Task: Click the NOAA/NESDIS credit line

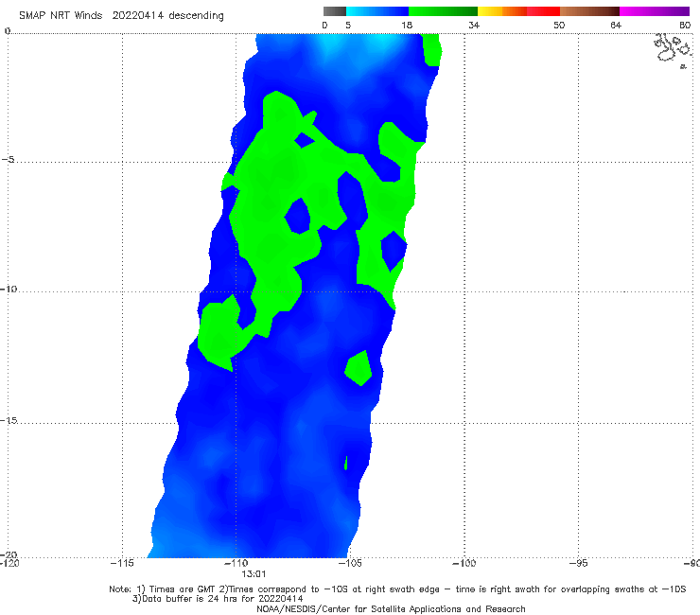Action: (391, 608)
